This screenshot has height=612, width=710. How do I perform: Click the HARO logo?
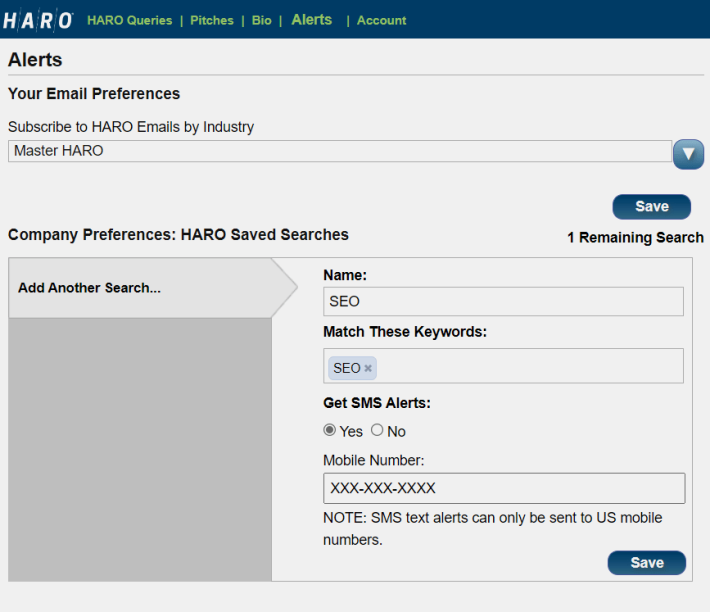point(38,20)
